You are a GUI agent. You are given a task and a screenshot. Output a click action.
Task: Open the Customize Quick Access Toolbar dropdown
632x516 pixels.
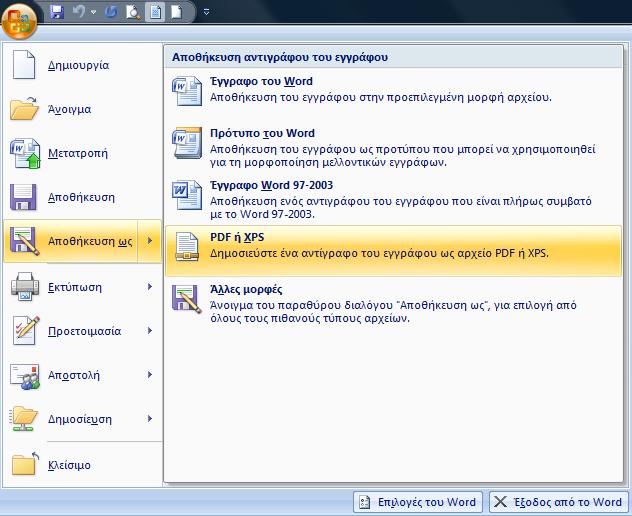click(206, 12)
